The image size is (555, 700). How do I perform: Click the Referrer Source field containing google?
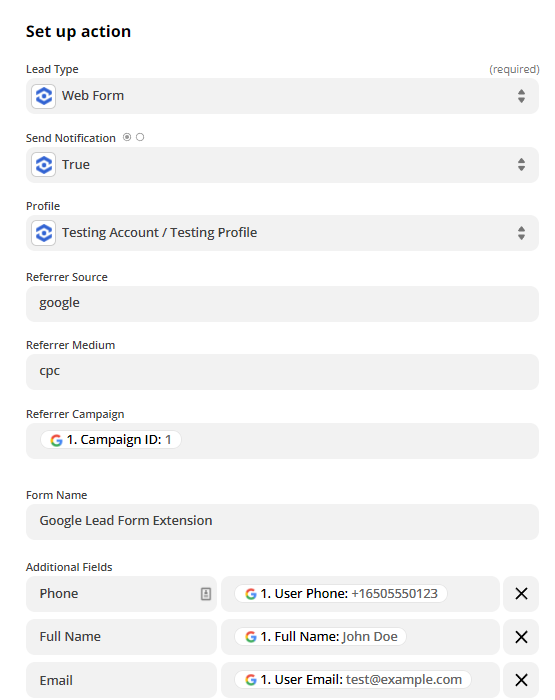click(282, 304)
